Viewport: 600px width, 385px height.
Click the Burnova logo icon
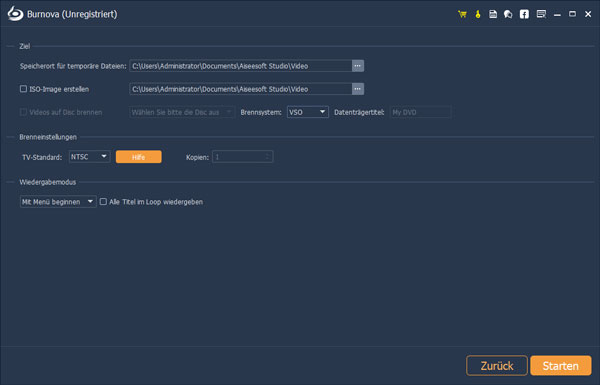tap(15, 14)
